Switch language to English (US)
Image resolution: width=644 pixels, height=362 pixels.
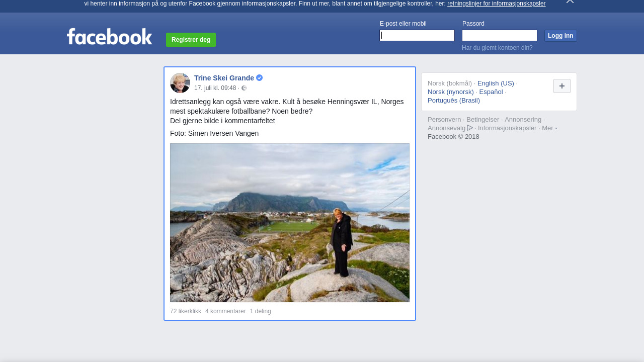coord(496,83)
